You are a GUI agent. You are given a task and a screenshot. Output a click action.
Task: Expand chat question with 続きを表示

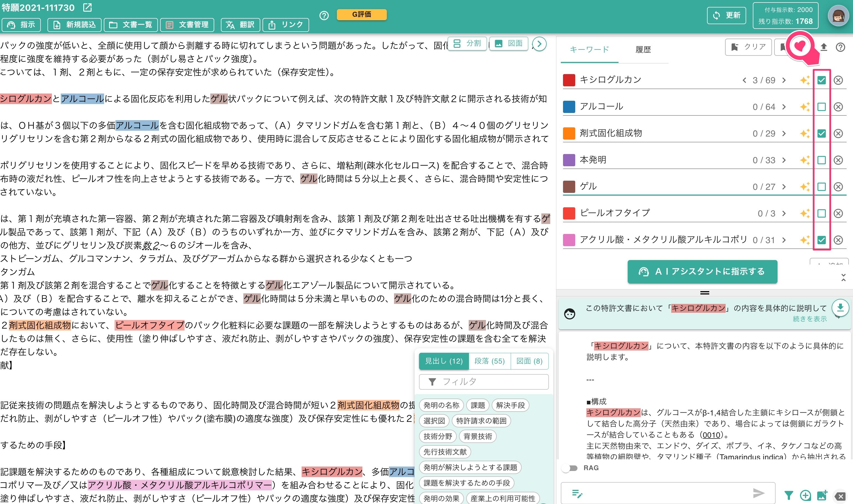pos(809,319)
